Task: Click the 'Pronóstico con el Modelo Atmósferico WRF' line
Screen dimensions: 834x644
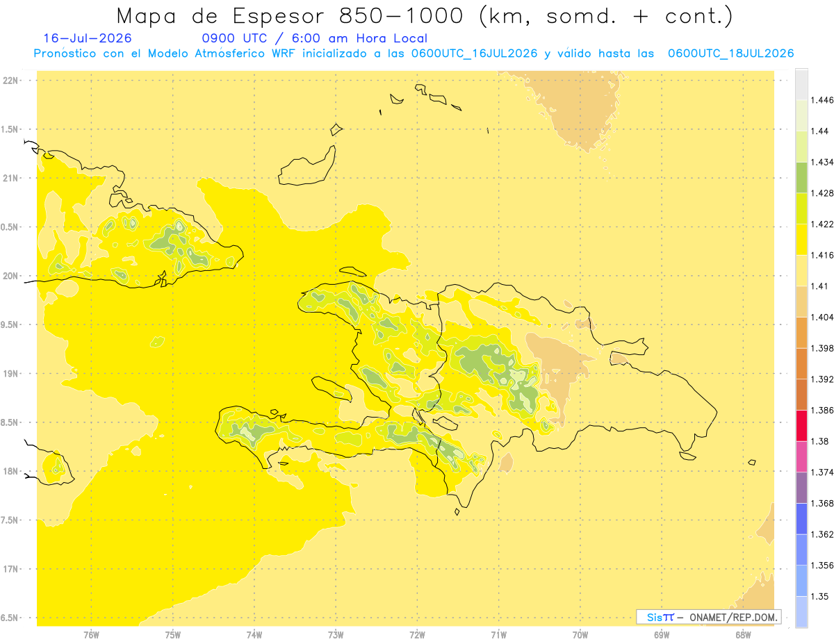Action: point(414,53)
